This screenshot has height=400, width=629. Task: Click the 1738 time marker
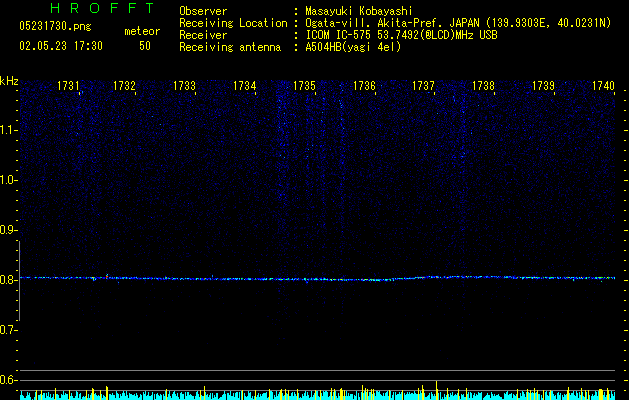[x=483, y=86]
